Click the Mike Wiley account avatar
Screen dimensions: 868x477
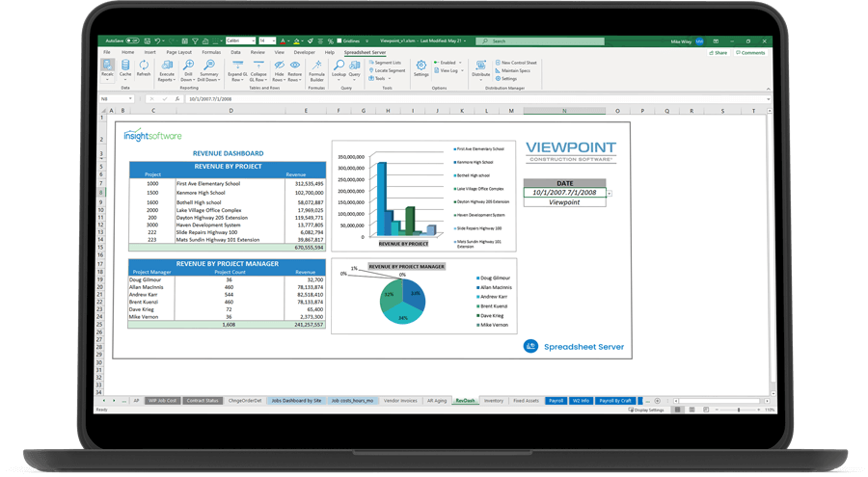[700, 41]
